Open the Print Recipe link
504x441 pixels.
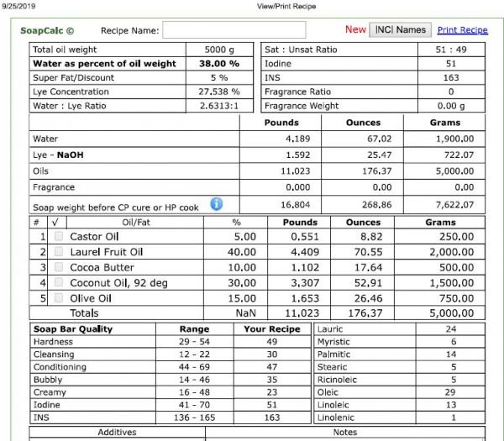[463, 30]
